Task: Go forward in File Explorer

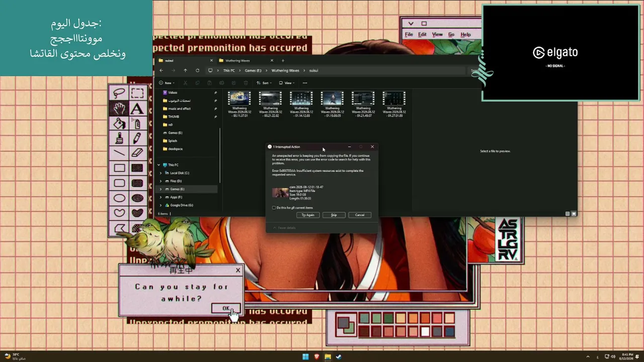Action: pos(173,70)
